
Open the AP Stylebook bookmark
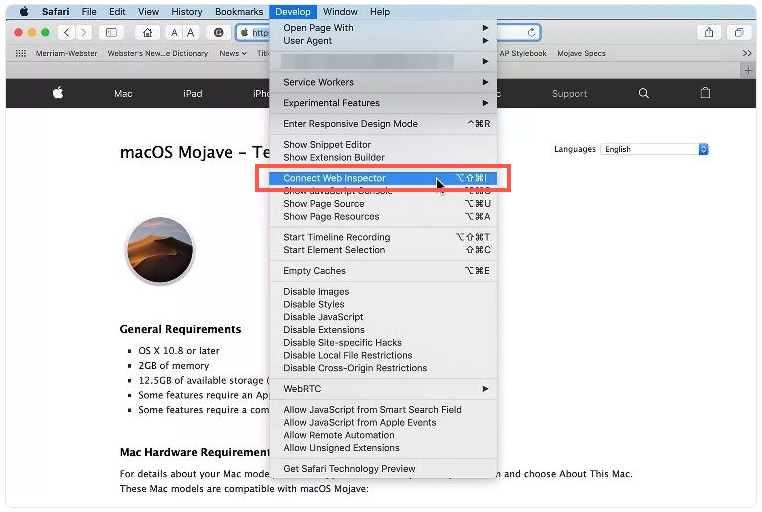523,53
